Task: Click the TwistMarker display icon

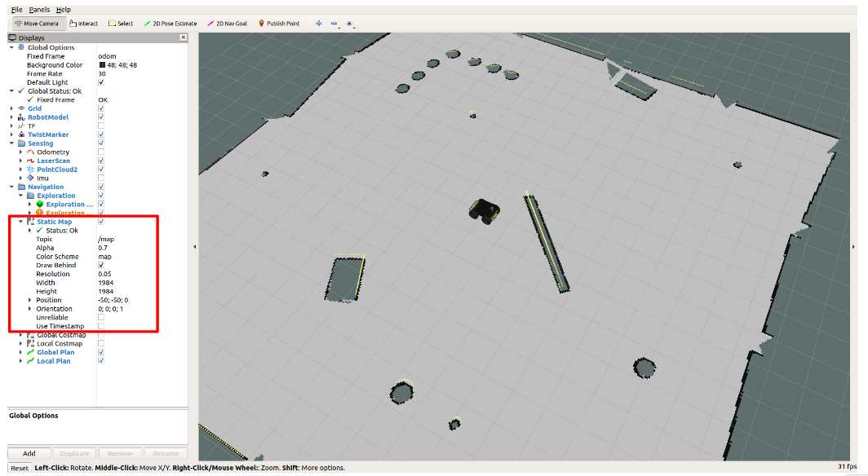Action: 21,134
